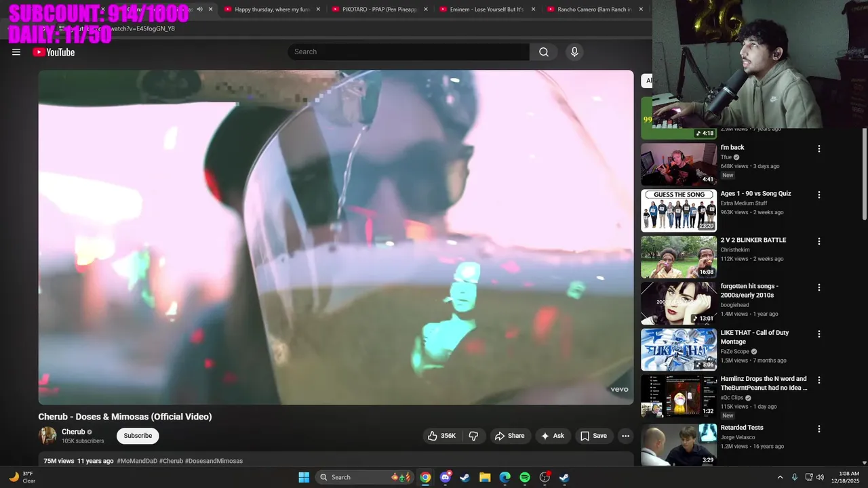Open Google Chrome from the taskbar
The image size is (868, 488).
click(425, 477)
